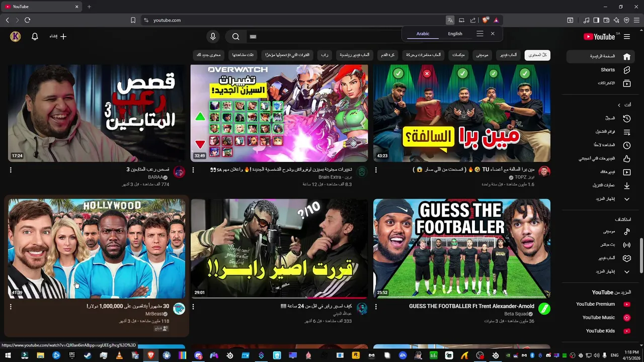Select the راب Rap filter chip
Screen dimensions: 644x362
point(325,55)
